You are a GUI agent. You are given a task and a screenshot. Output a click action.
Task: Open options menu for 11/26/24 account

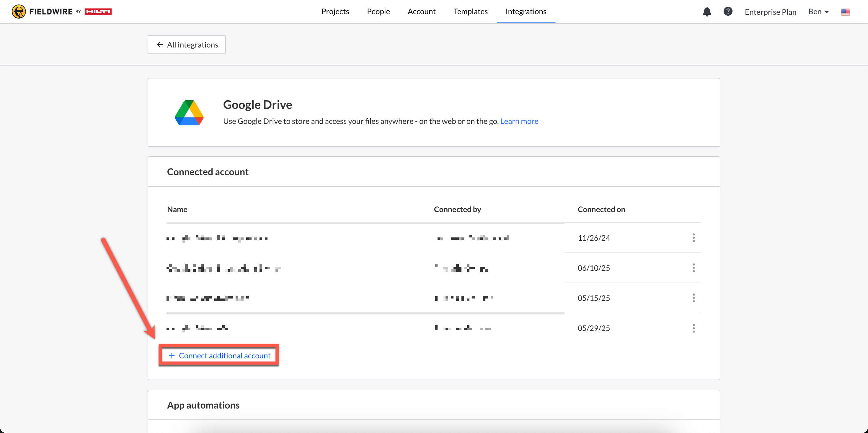694,238
